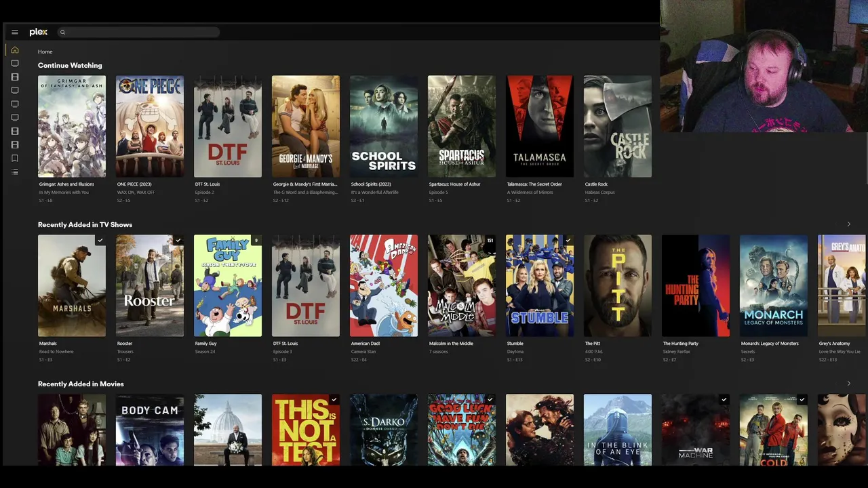Click the 'It's a Wonderful Afterlife' text
868x488 pixels.
[376, 192]
